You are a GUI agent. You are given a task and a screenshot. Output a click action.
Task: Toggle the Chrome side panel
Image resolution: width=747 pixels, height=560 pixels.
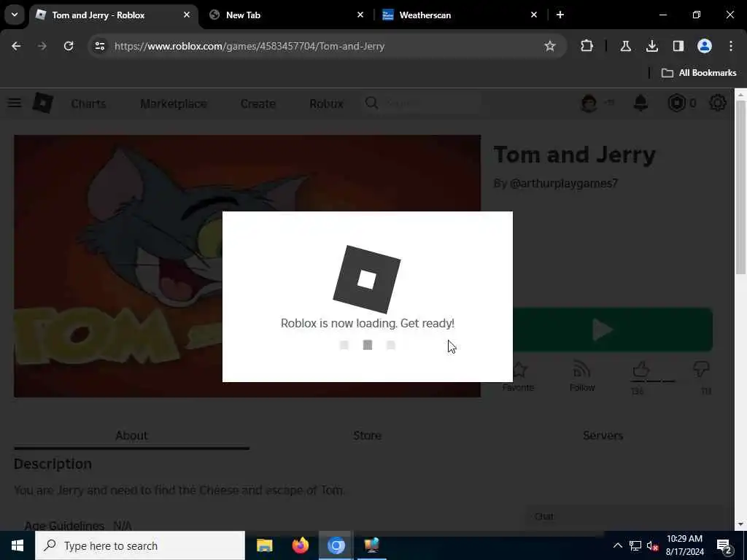[678, 46]
